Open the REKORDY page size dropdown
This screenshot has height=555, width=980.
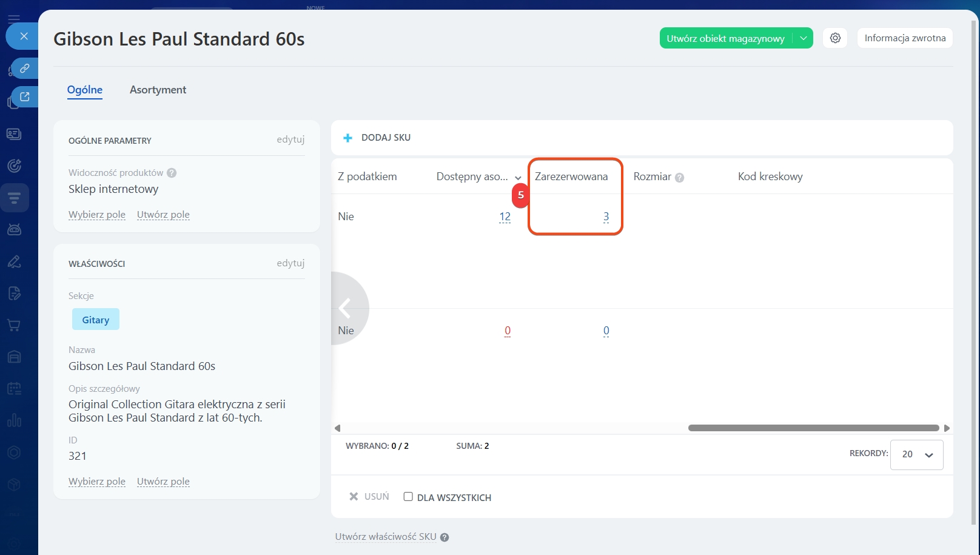(x=916, y=454)
